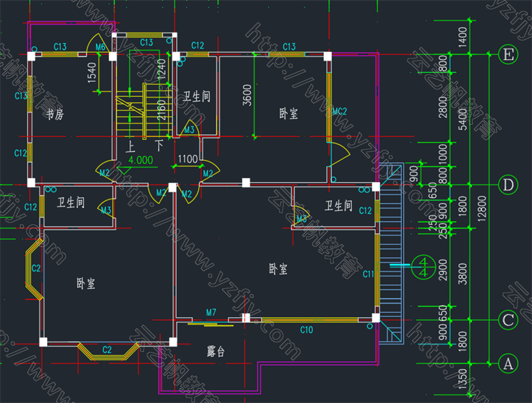The image size is (532, 403).
Task: Click the C11 window label
Action: point(368,273)
